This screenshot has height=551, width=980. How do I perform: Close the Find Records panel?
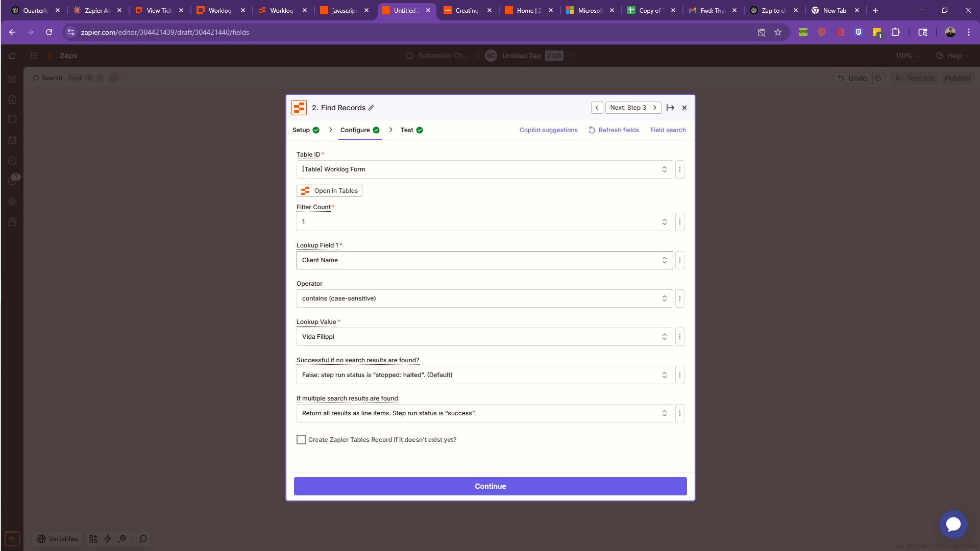coord(684,108)
